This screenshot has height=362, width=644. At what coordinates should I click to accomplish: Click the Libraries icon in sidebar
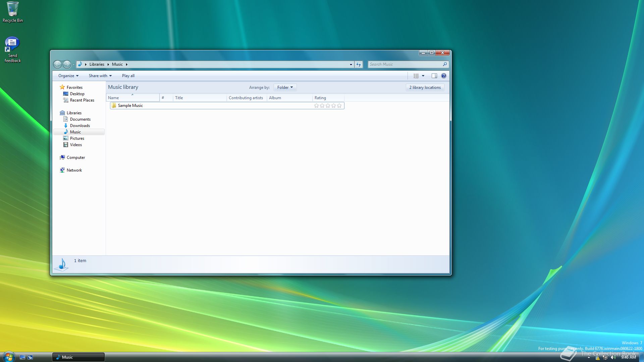coord(62,113)
